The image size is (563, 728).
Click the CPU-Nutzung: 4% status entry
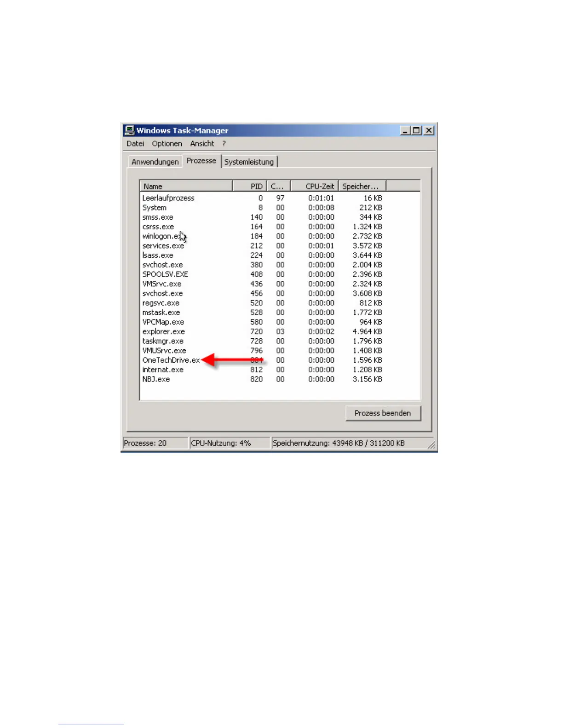[230, 443]
